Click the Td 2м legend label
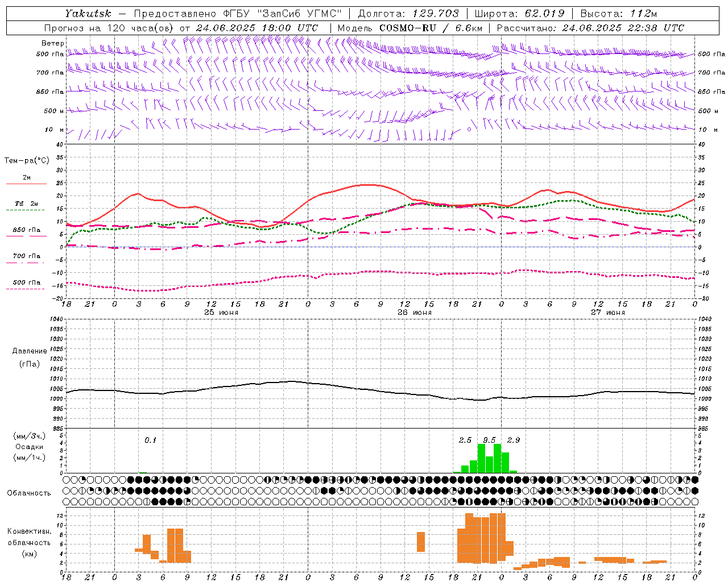Viewport: 728px width, 582px height. (x=27, y=203)
